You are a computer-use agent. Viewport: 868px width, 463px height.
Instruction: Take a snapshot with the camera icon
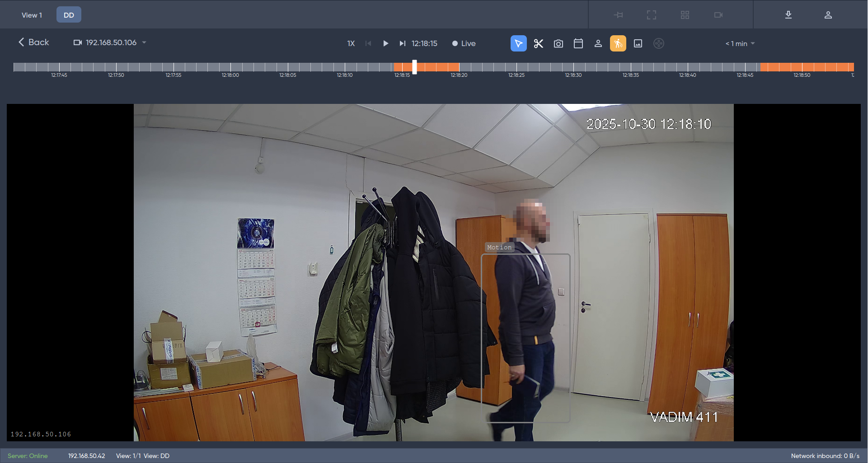pyautogui.click(x=558, y=43)
